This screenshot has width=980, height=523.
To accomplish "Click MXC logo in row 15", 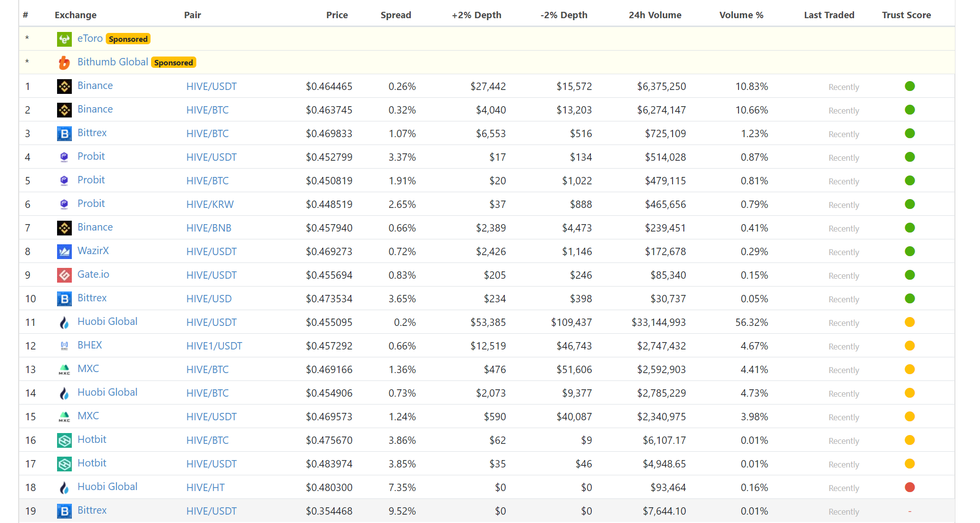I will click(64, 417).
